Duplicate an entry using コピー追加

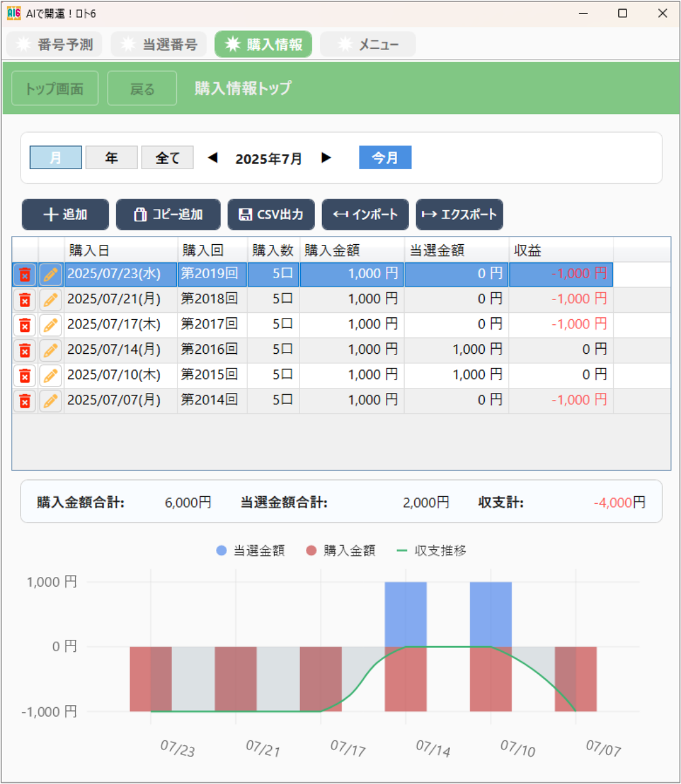pos(168,214)
